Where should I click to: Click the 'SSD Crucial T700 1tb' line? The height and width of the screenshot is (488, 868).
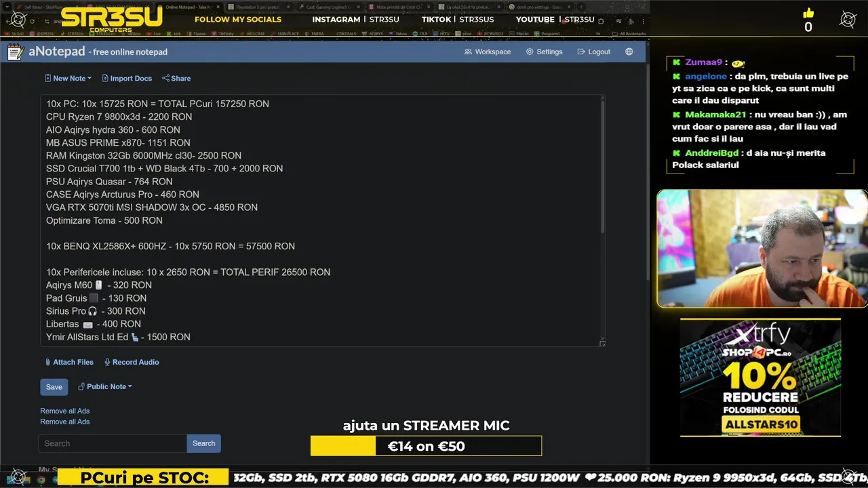[x=164, y=169]
